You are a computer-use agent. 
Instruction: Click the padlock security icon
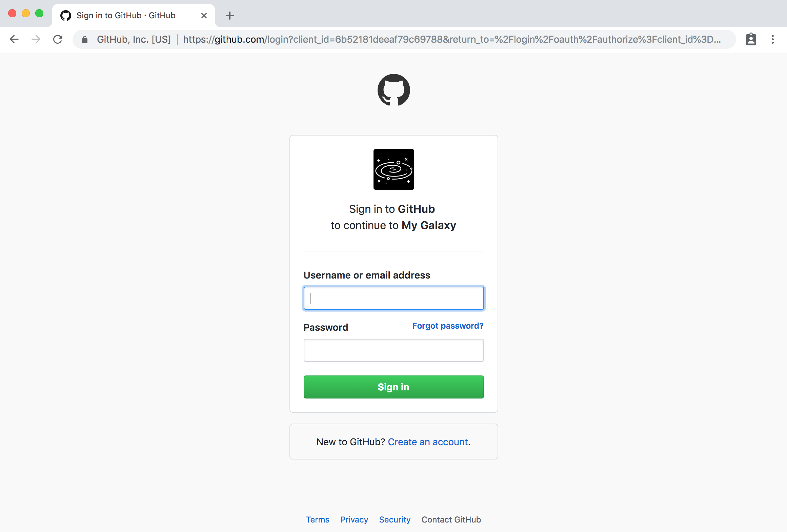85,40
